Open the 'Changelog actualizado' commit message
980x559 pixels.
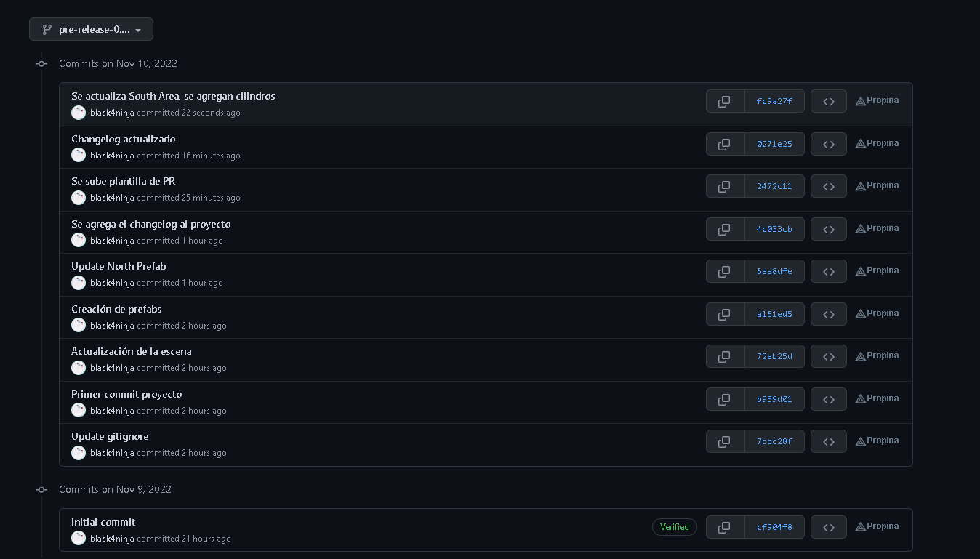click(123, 139)
